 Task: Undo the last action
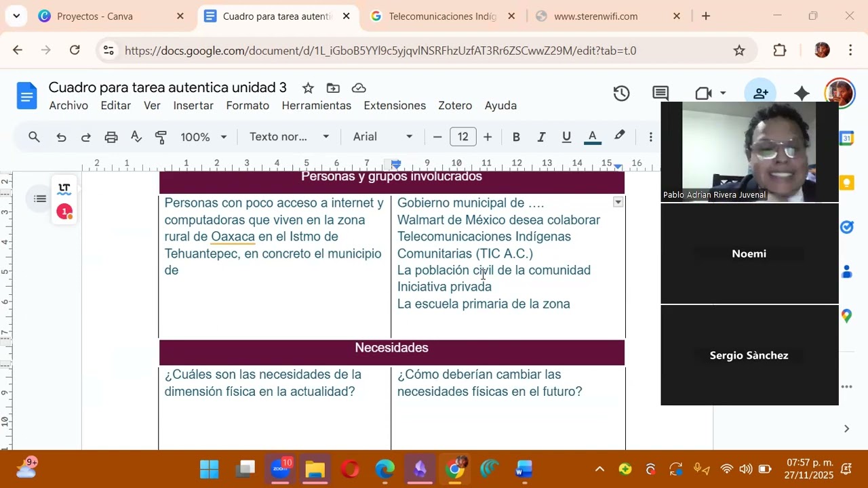(61, 137)
